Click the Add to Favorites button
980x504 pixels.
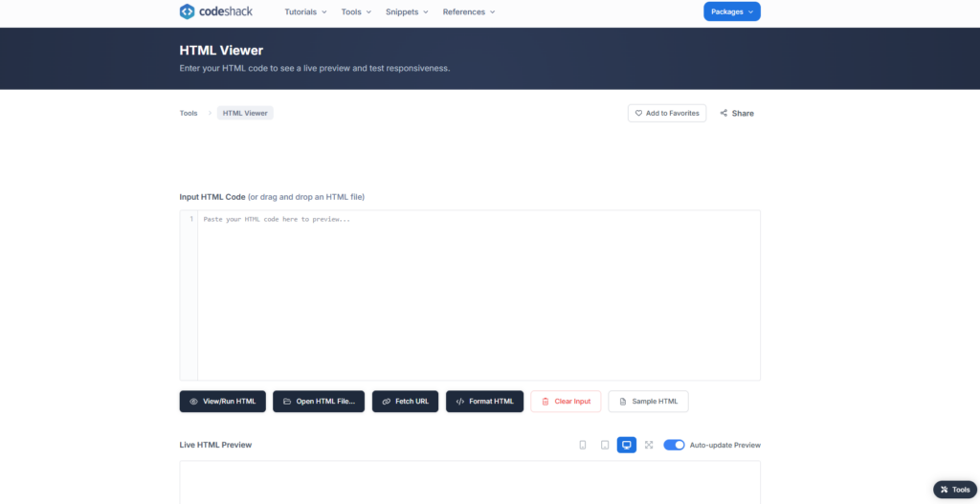(x=667, y=113)
